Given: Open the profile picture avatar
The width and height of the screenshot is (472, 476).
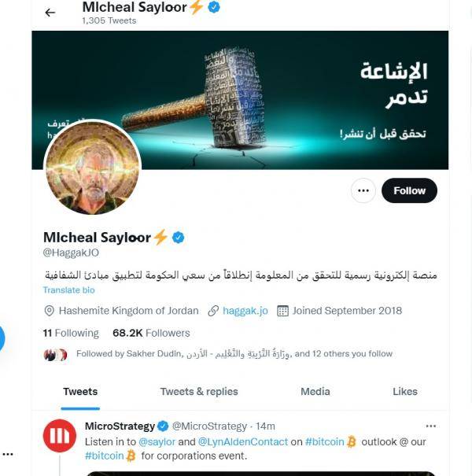Looking at the screenshot, I should click(x=93, y=167).
